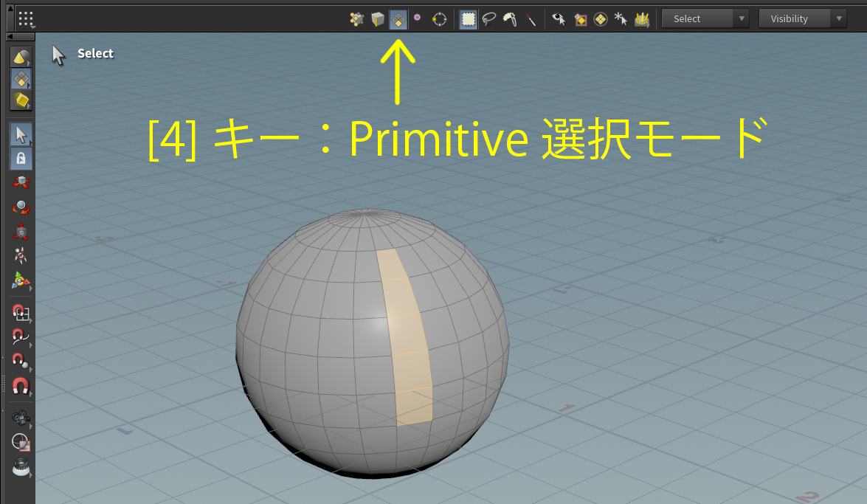The image size is (867, 504).
Task: Open the Visibility dropdown menu
Action: (802, 18)
